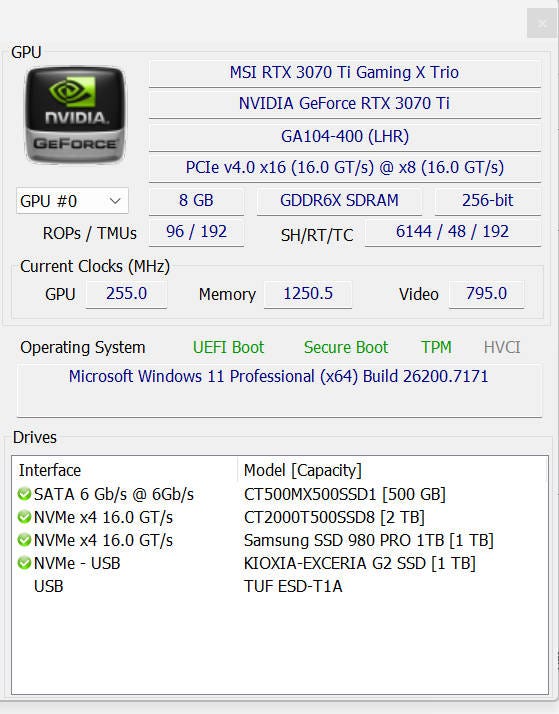Click the TPM status label

[x=436, y=347]
